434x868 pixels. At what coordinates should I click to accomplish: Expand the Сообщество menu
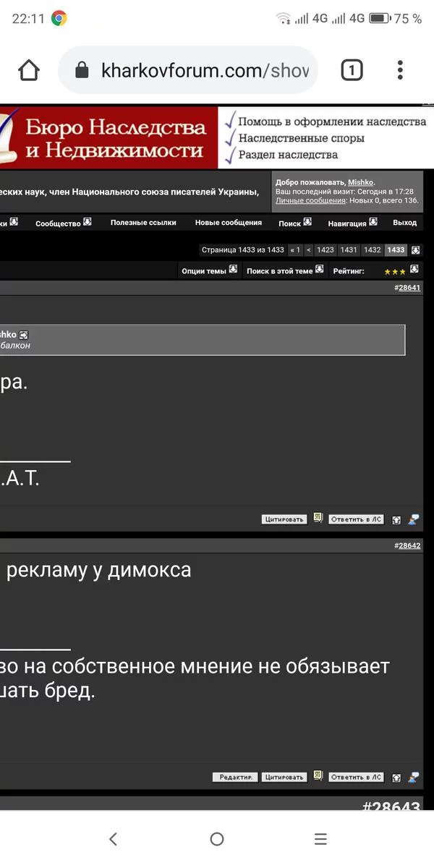coord(64,223)
